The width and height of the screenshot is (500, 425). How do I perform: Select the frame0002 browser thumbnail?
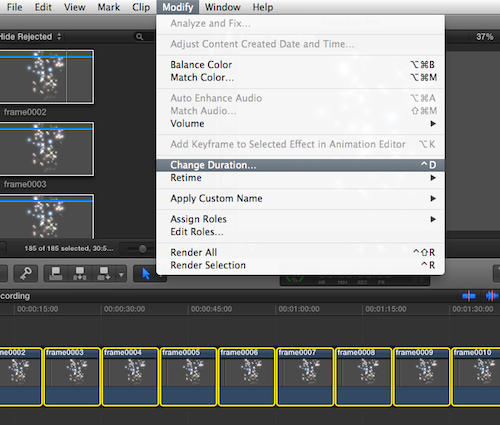tap(46, 77)
